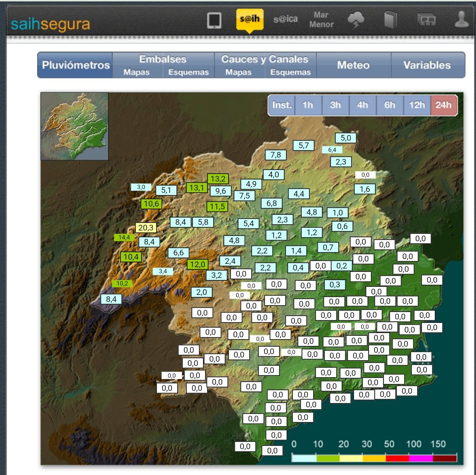Open the Pluviómetros tab

point(75,65)
